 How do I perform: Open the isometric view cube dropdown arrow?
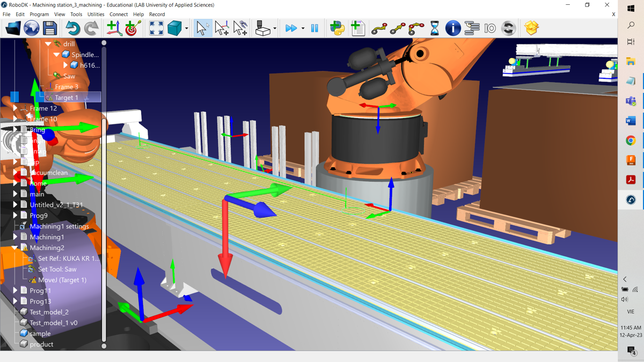coord(187,28)
